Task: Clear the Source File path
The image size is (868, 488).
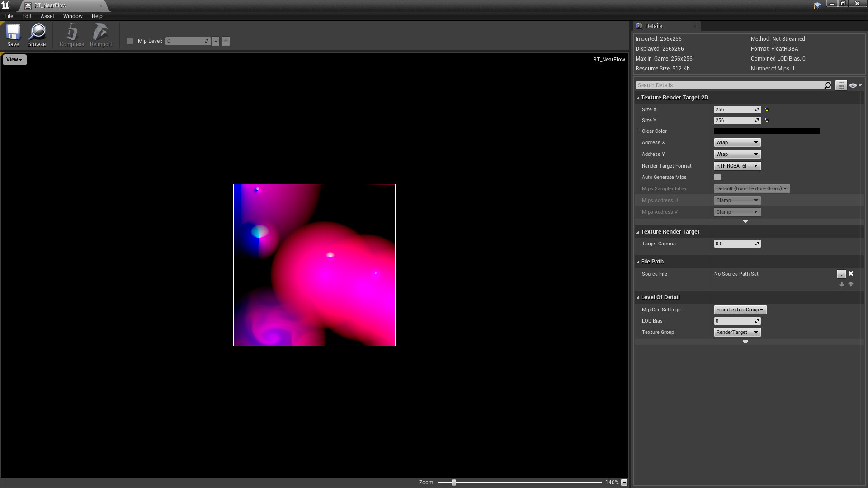Action: [x=851, y=274]
